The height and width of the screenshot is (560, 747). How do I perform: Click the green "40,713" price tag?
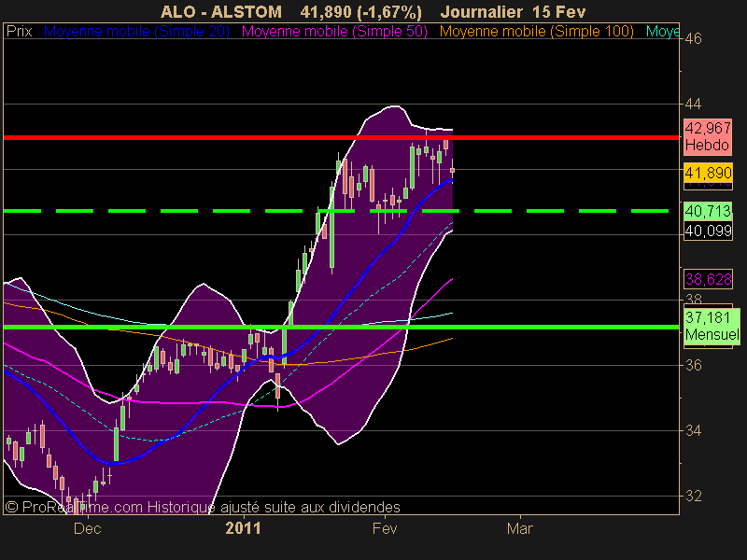tap(708, 211)
